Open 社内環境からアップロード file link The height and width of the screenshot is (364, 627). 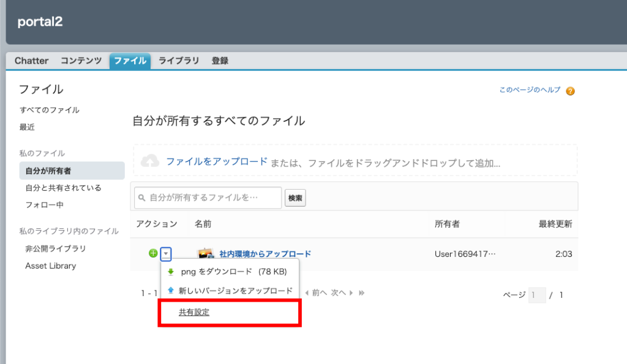click(265, 254)
